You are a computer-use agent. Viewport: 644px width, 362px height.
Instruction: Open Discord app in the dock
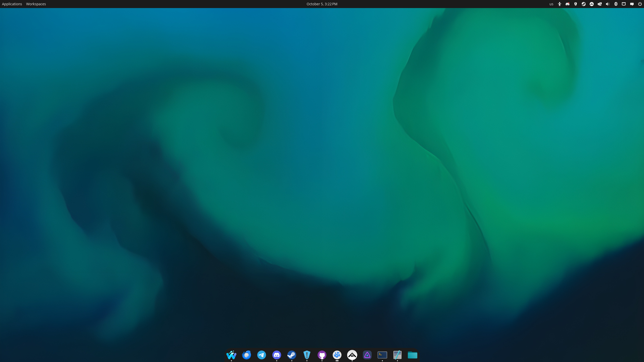pyautogui.click(x=277, y=355)
